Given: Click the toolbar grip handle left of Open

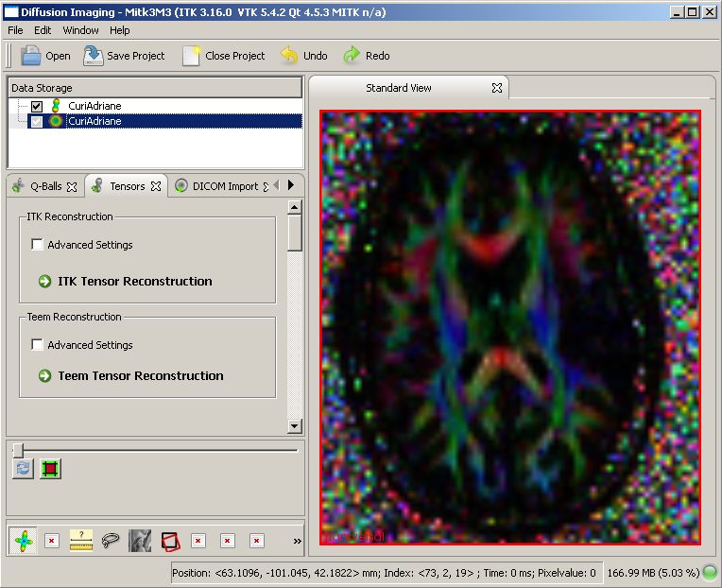Looking at the screenshot, I should (9, 56).
